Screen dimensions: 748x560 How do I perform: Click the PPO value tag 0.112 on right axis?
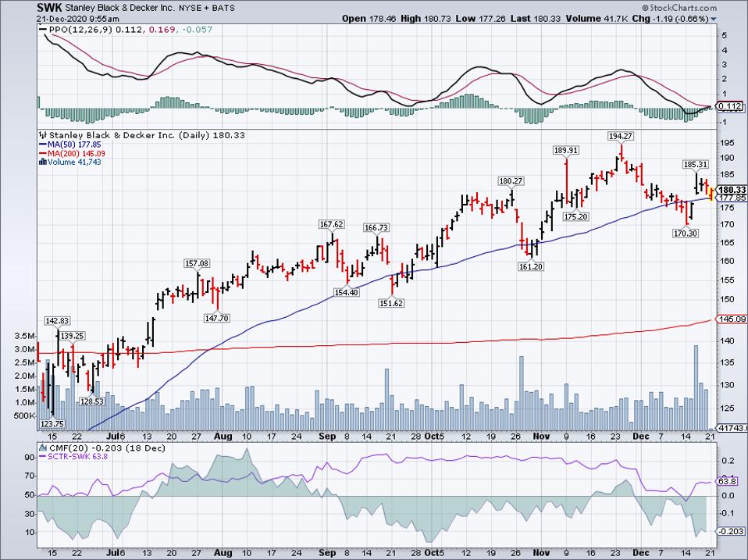(732, 106)
